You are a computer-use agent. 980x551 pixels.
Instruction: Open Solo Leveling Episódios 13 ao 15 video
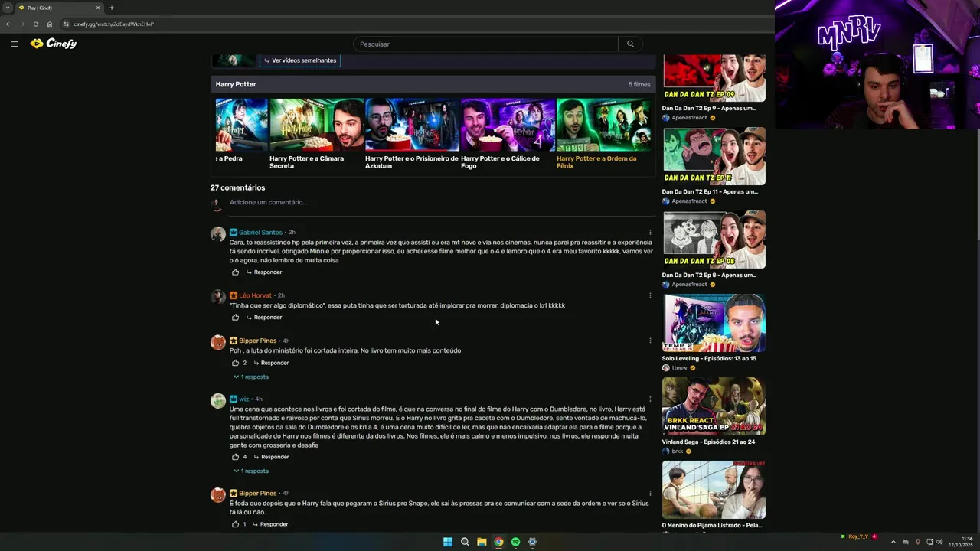click(714, 324)
